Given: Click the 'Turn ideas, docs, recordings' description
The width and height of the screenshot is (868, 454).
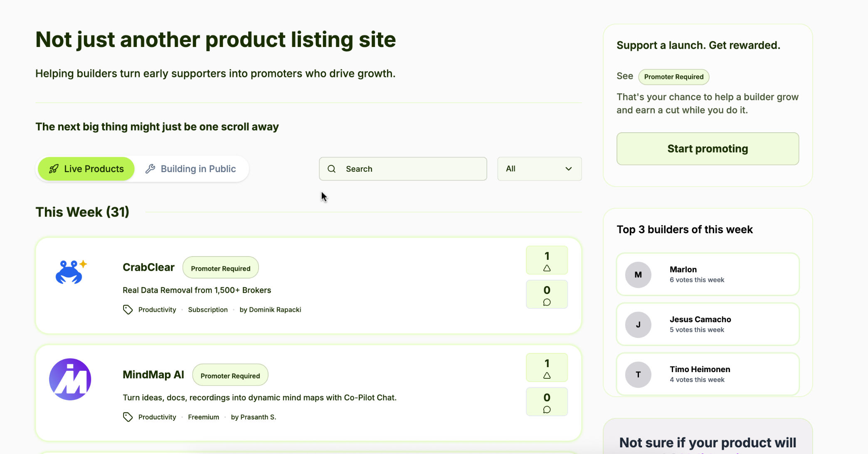Looking at the screenshot, I should click(x=259, y=397).
